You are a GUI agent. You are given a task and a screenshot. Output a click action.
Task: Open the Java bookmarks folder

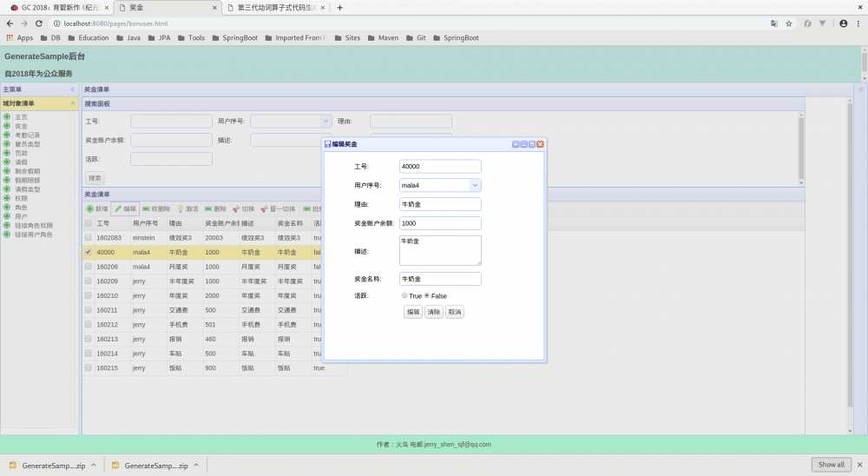[x=128, y=37]
